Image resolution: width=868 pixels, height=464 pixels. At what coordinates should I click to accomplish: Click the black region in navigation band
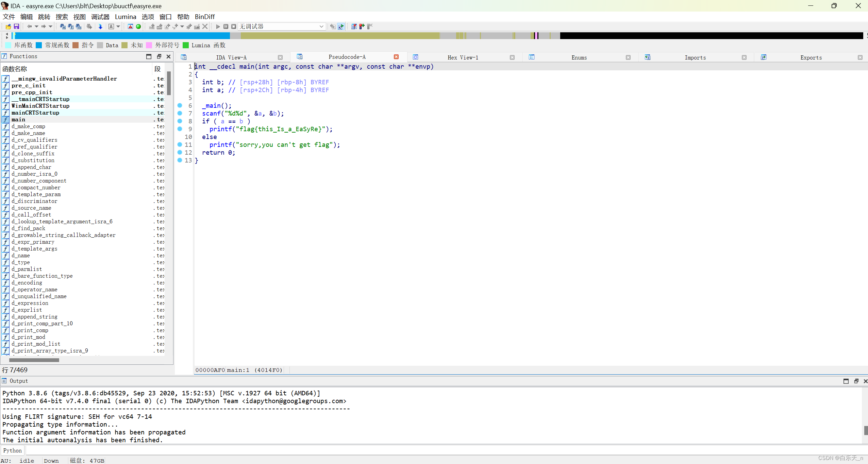711,35
